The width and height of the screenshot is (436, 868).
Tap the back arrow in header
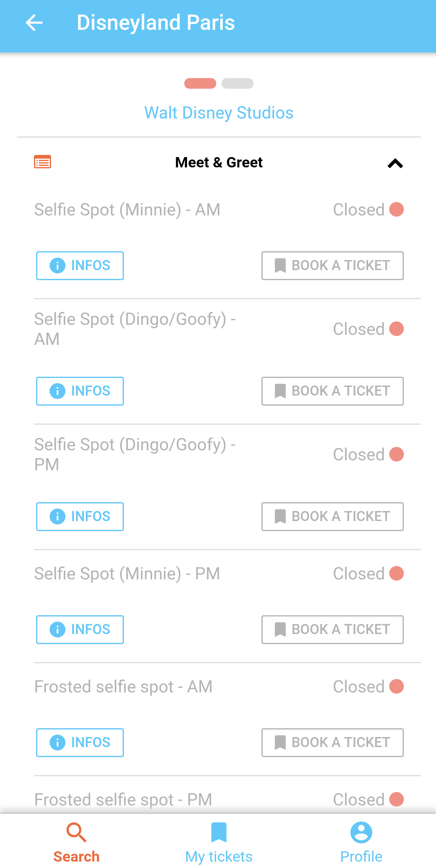(34, 23)
